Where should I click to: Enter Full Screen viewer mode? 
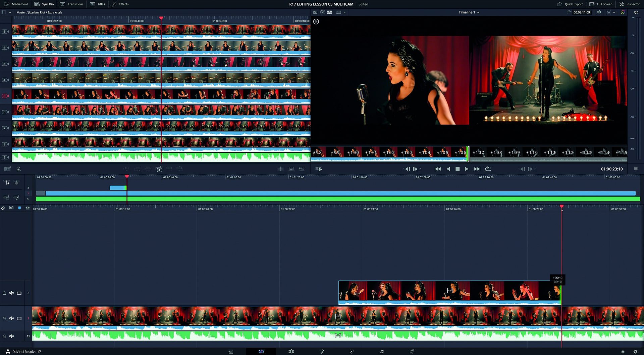pos(600,4)
